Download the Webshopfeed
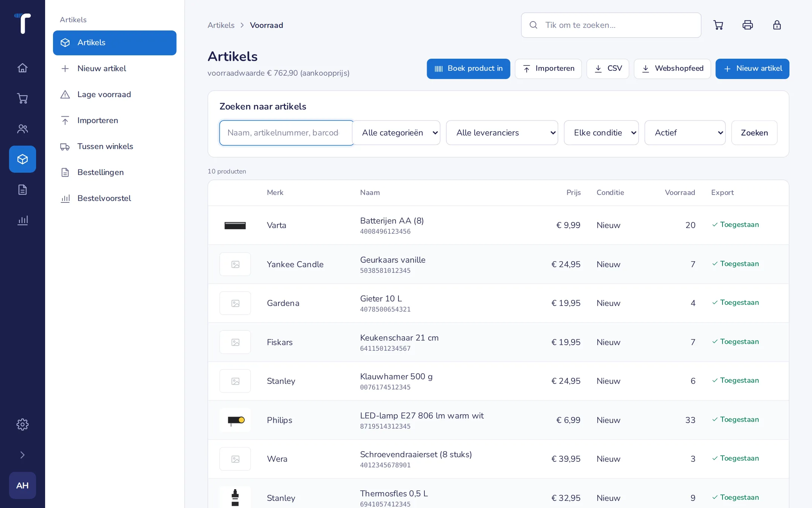Image resolution: width=812 pixels, height=508 pixels. 672,68
